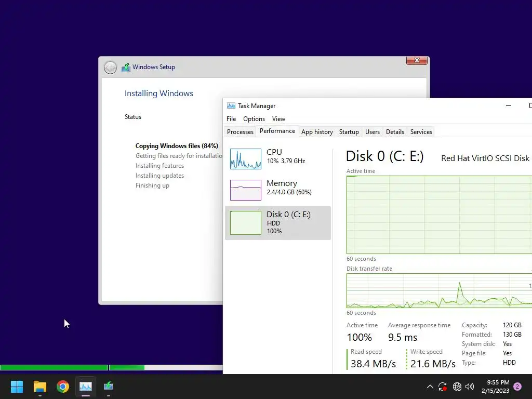The image size is (532, 399).
Task: Click the 21.6 MB/s write speed value
Action: click(x=433, y=364)
